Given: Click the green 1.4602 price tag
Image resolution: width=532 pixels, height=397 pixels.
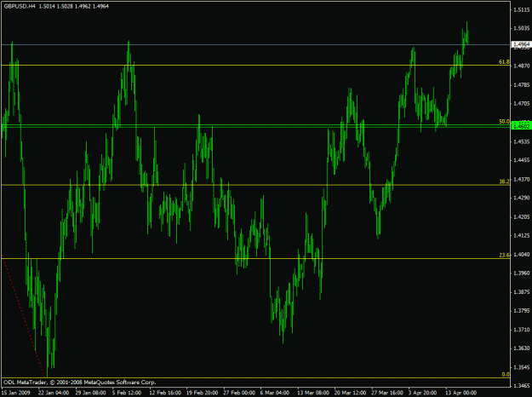Looking at the screenshot, I should (x=521, y=126).
